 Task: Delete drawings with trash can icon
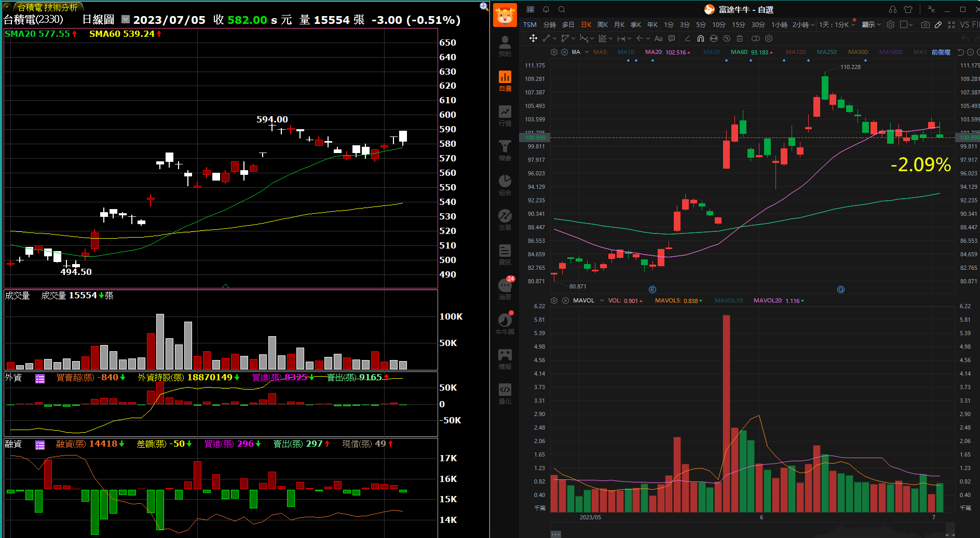740,38
